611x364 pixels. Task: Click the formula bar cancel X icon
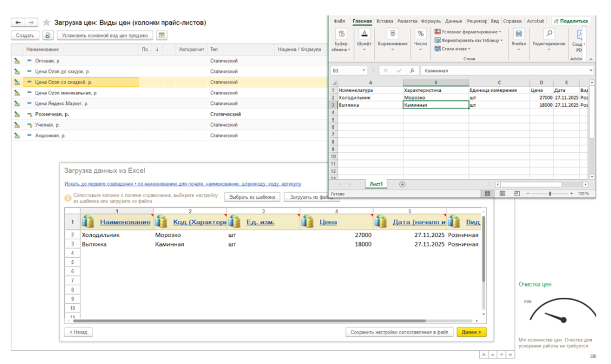[386, 70]
